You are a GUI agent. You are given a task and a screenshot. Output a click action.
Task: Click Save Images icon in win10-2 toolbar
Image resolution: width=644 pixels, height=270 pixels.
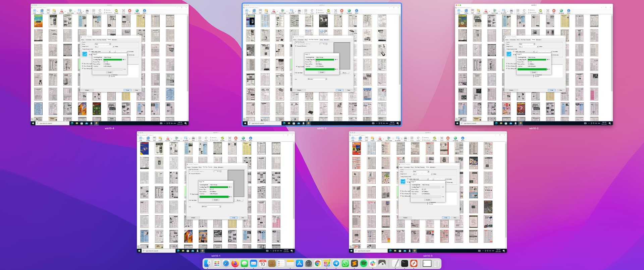[494, 10]
